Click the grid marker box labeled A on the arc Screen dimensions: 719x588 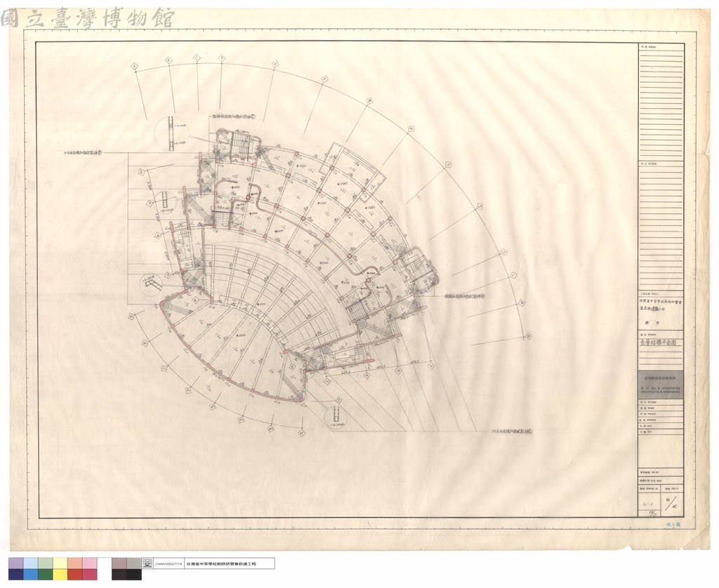pyautogui.click(x=135, y=65)
